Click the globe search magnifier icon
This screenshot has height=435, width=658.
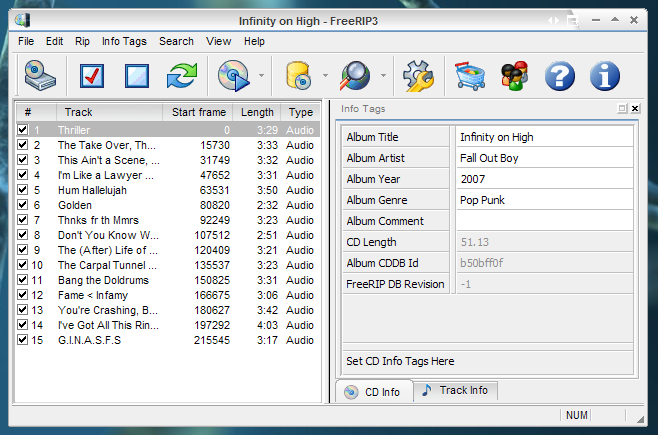click(355, 76)
